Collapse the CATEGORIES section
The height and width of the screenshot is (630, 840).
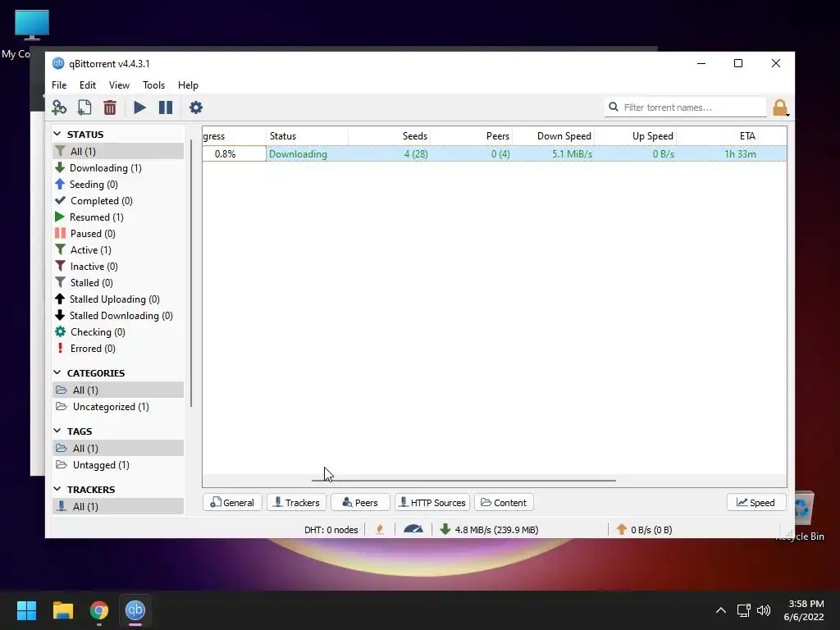click(58, 373)
